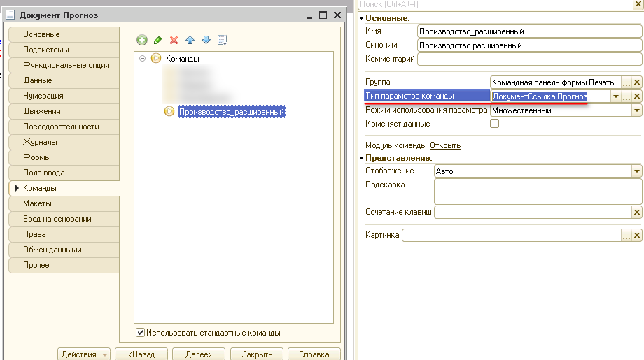Click the green Add command icon
Screen dimensions: 644x360
coord(142,41)
